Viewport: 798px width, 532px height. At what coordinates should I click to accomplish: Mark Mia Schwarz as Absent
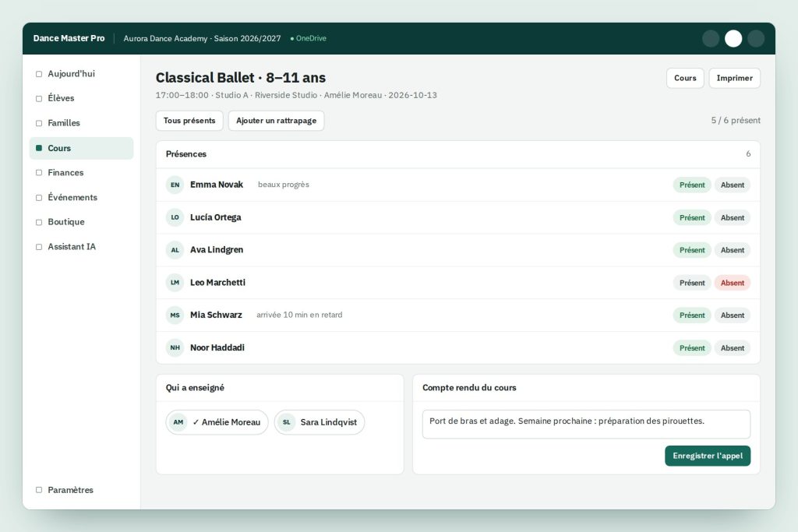click(x=733, y=315)
